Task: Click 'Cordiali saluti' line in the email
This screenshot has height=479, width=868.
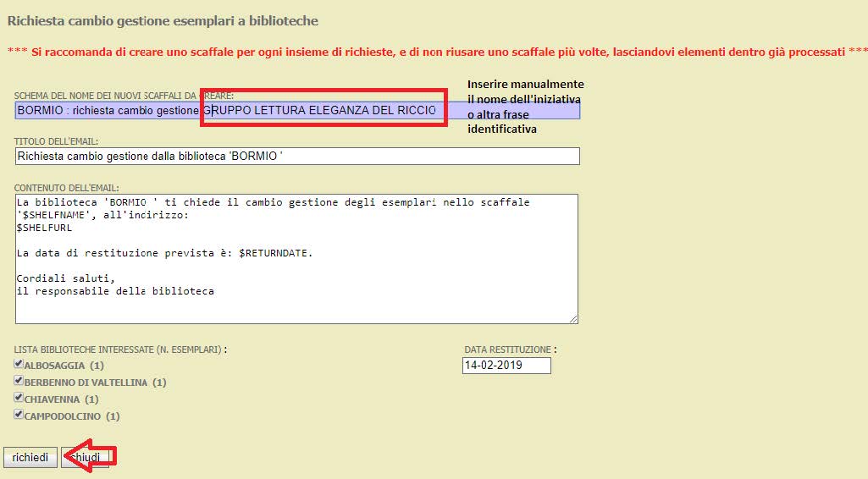Action: coord(64,278)
